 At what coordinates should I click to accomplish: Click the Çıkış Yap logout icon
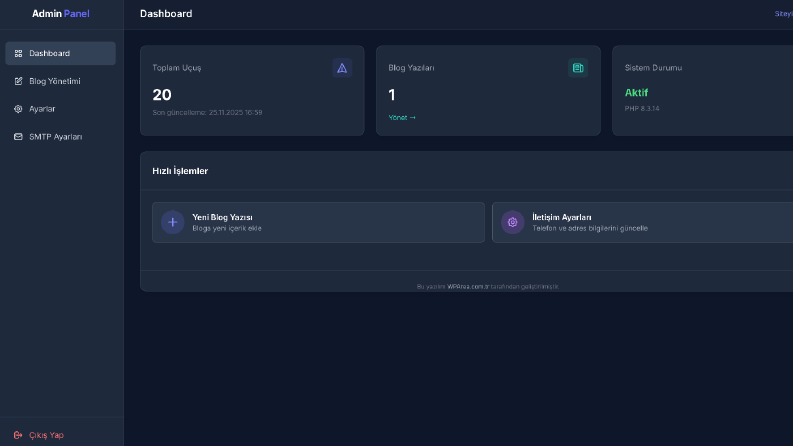tap(18, 435)
